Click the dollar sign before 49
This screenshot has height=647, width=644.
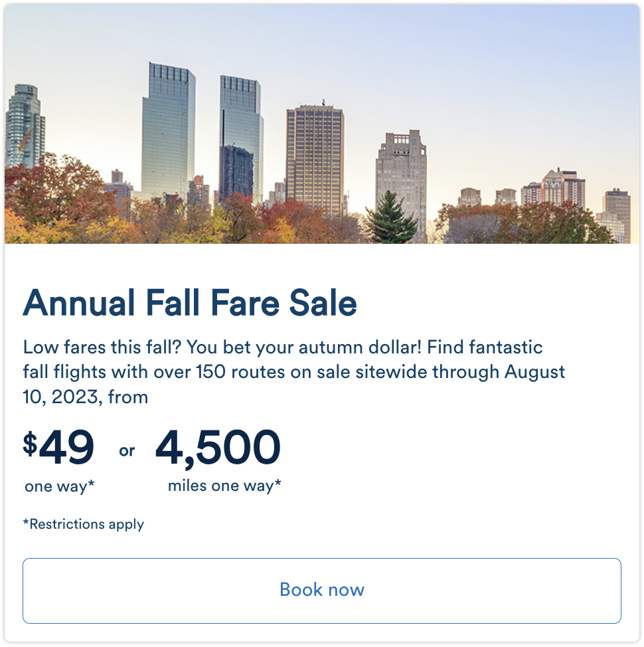30,444
